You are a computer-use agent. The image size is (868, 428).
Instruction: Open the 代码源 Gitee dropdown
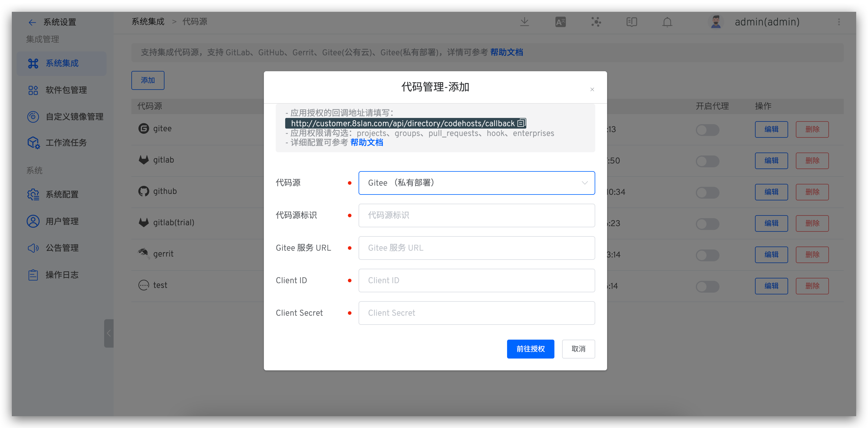(x=477, y=183)
